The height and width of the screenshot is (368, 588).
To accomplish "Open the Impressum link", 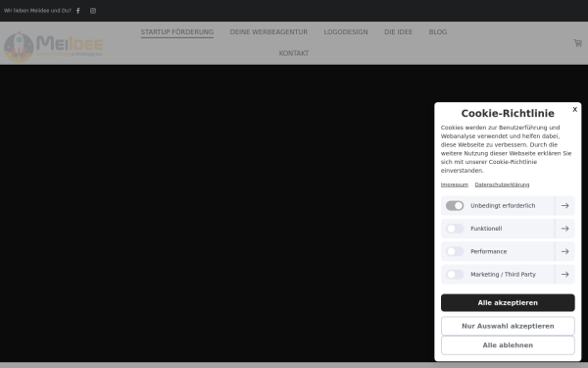I will (455, 184).
